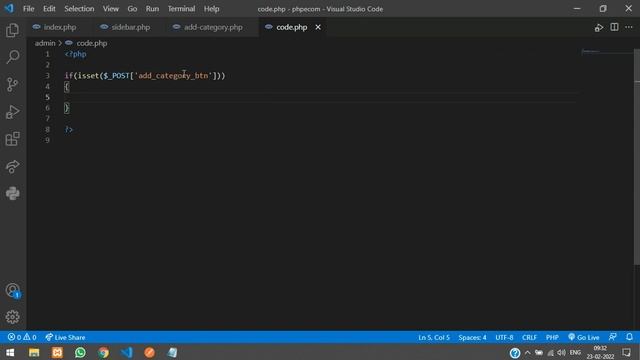Open XAMPP from the taskbar
Viewport: 640px width, 360px height.
click(57, 352)
